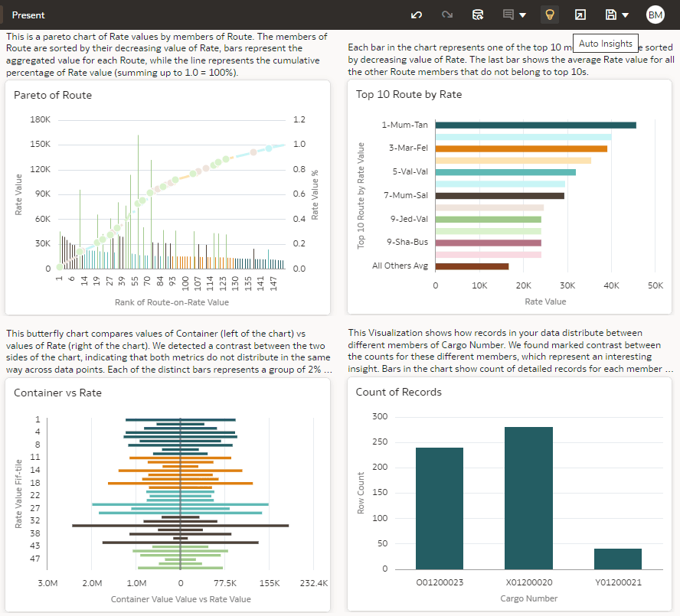Click the Top 10 Route by Rate title
Image resolution: width=680 pixels, height=616 pixels.
[x=409, y=94]
